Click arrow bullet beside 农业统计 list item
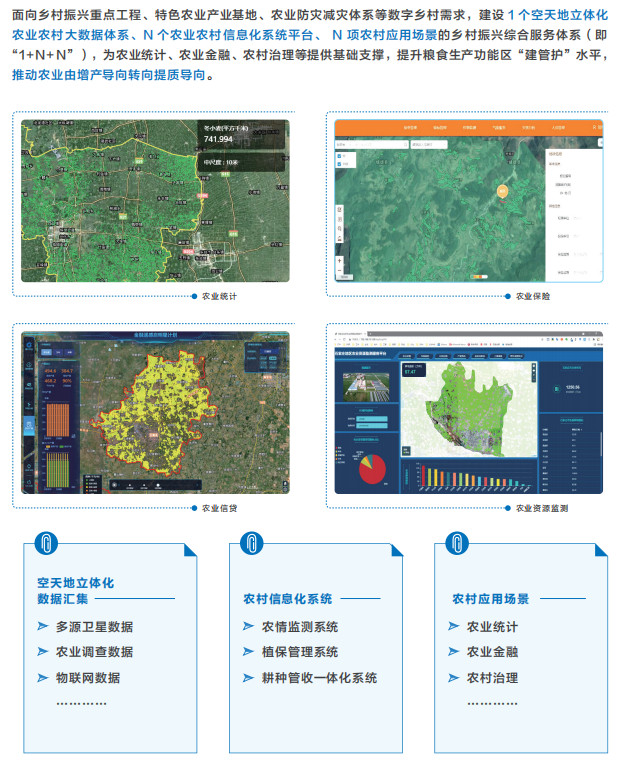Viewport: 624px width, 764px height. tap(456, 627)
